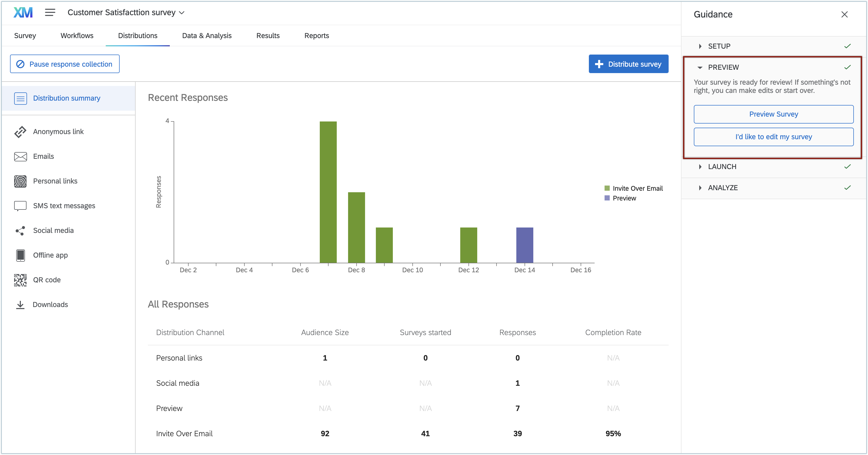Go to the Workflows tab
The image size is (868, 455).
[x=77, y=36]
